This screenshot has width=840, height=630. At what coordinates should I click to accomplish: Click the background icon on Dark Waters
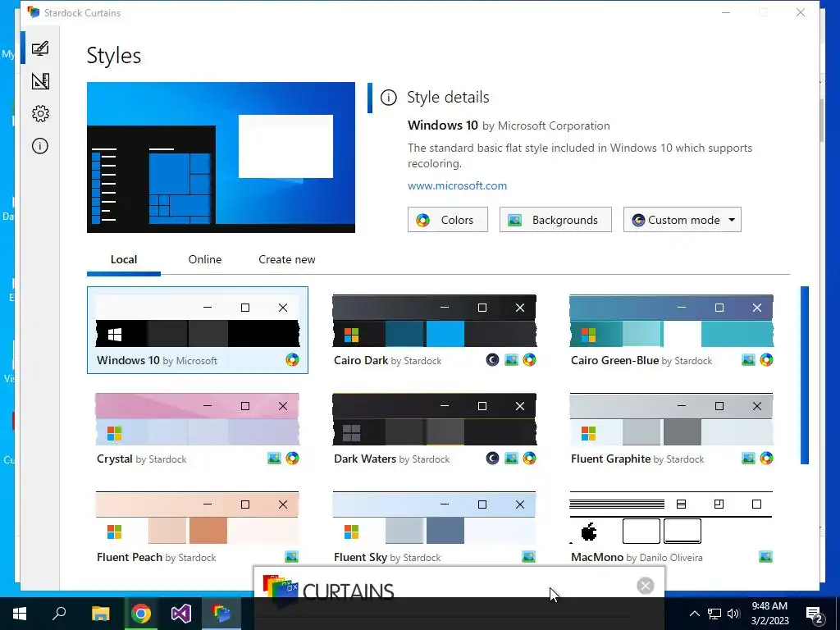pyautogui.click(x=512, y=459)
